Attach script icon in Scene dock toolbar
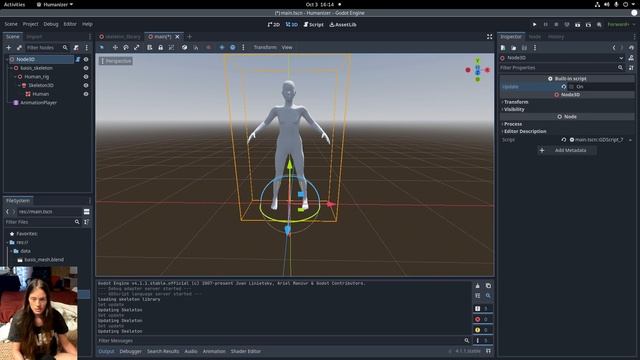The width and height of the screenshot is (640, 360). point(76,48)
